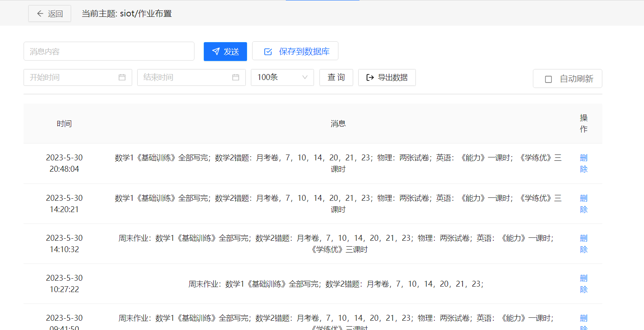Delete the message from 14:20:21
644x330 pixels.
(584, 204)
